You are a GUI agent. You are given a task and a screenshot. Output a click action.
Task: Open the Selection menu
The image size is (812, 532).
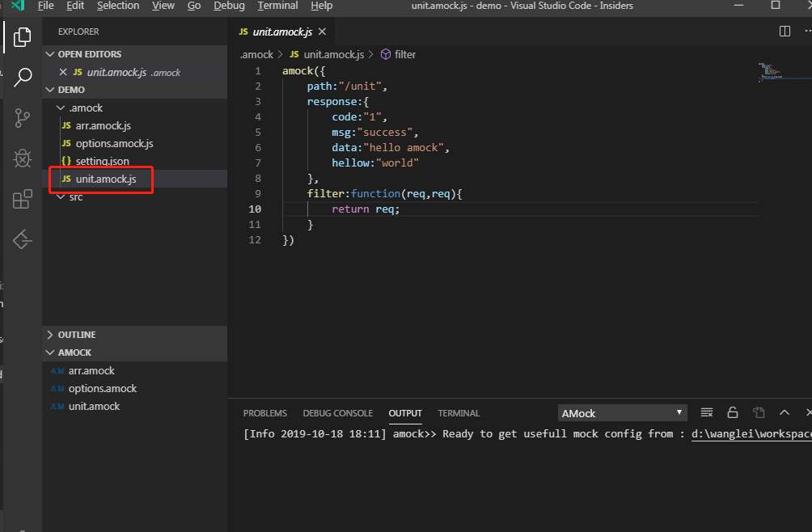118,6
